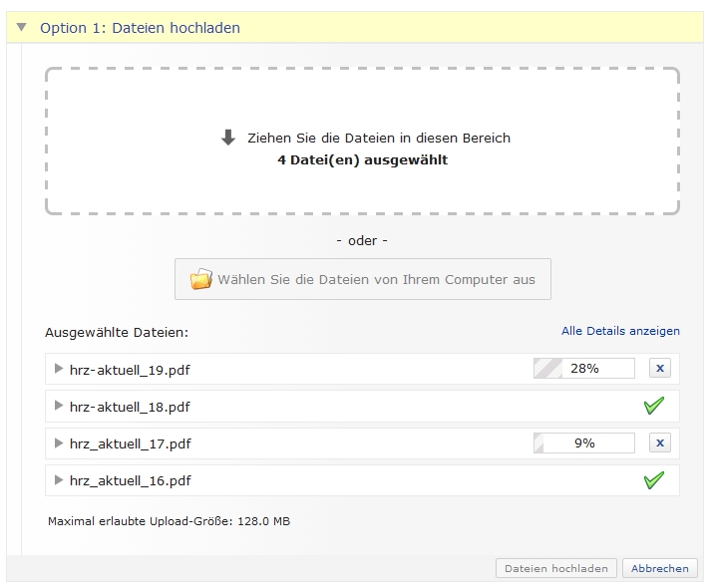The width and height of the screenshot is (711, 588).
Task: Expand details for hrz_aktuell_16.pdf
Action: (59, 479)
